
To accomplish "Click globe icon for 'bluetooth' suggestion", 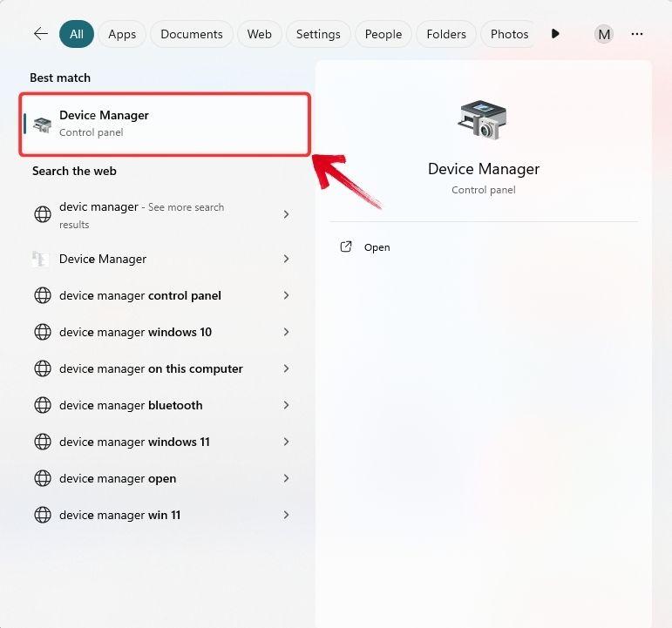I will click(43, 405).
